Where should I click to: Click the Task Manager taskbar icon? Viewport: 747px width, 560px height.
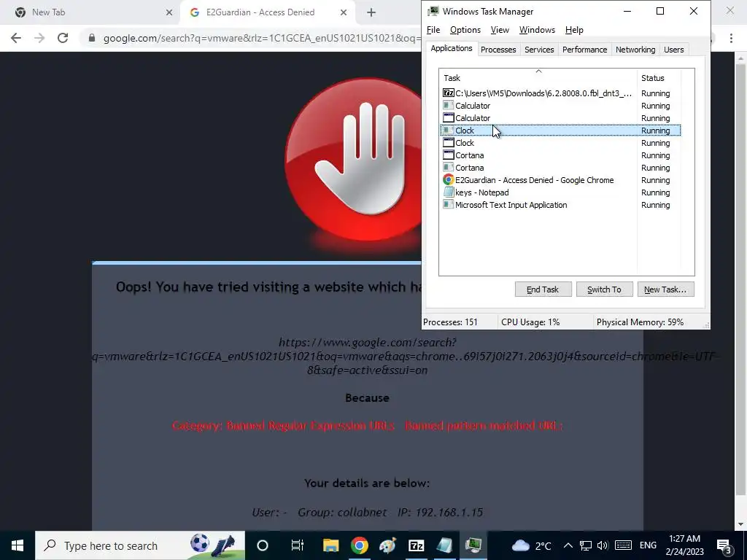click(473, 545)
